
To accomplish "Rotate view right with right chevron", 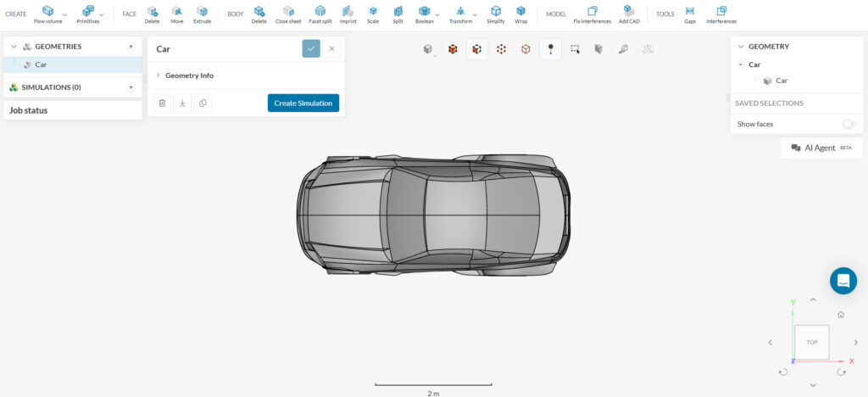I will click(856, 342).
